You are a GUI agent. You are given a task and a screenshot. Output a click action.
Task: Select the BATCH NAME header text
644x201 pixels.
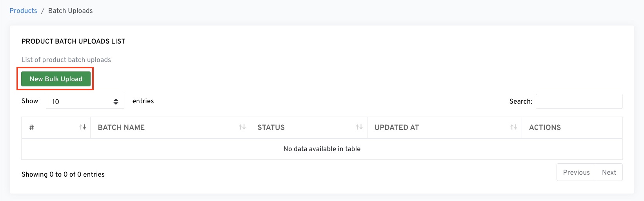121,127
